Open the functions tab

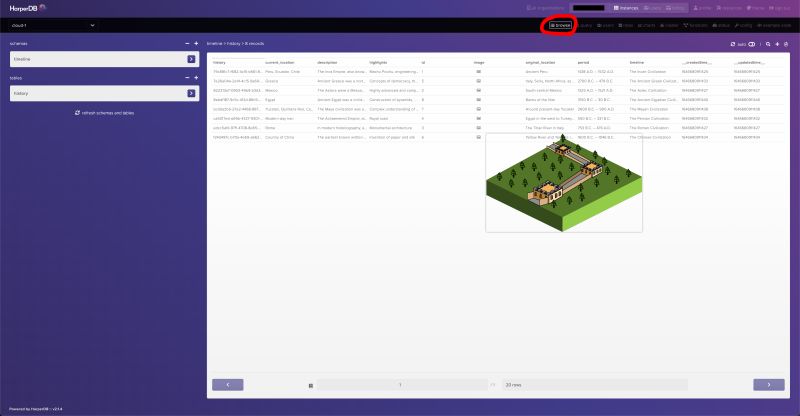coord(696,25)
